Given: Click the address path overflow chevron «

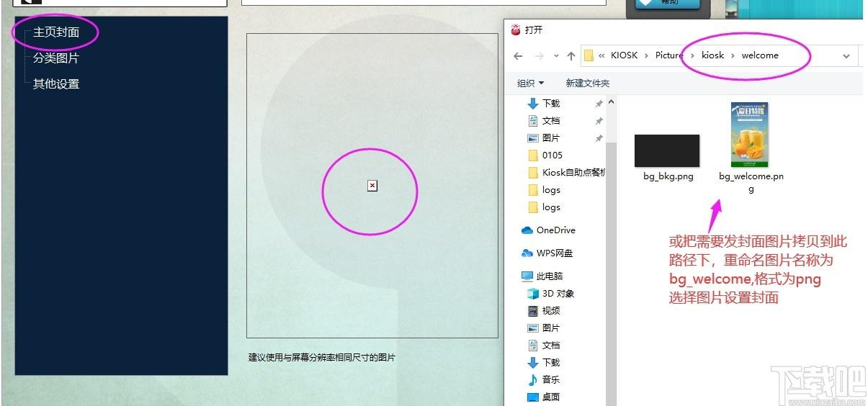Looking at the screenshot, I should (x=601, y=55).
